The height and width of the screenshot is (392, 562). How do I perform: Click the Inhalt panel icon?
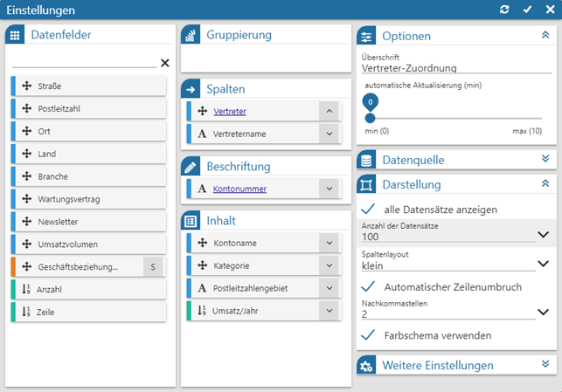[x=191, y=221]
